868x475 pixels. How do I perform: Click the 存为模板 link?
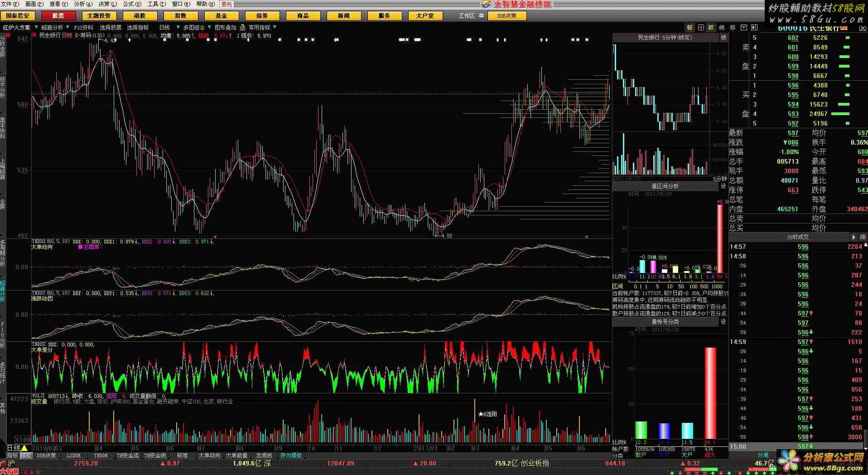tap(291, 456)
